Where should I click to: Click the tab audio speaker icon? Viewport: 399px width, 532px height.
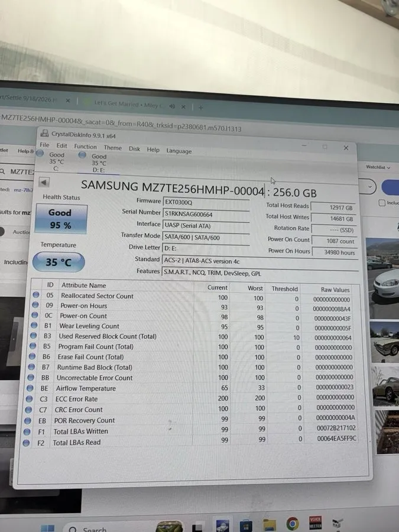(172, 106)
